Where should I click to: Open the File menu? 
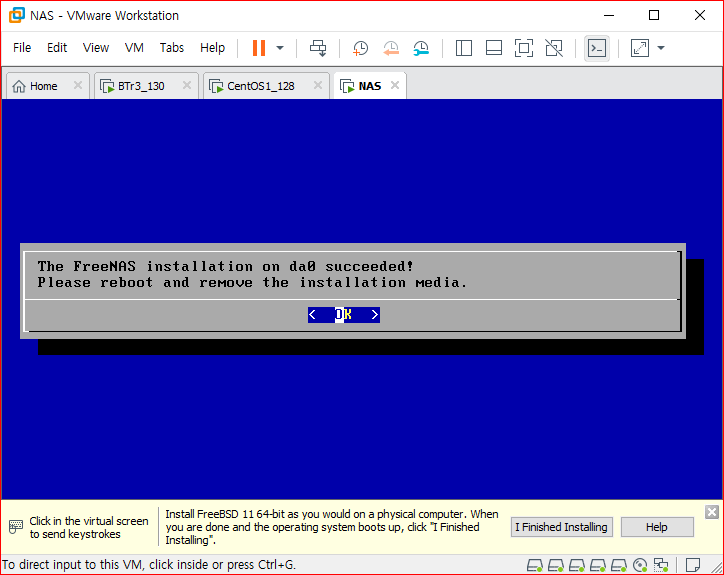[22, 48]
